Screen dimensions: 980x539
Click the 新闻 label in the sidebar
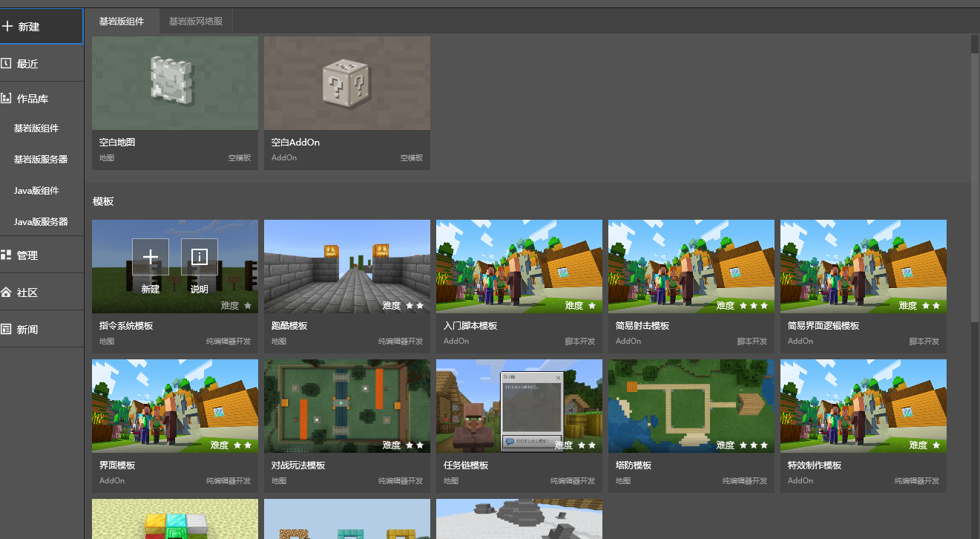tap(27, 330)
